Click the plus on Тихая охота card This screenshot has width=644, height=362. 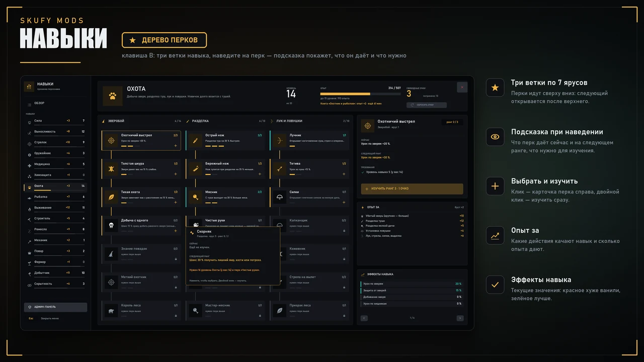pos(175,202)
